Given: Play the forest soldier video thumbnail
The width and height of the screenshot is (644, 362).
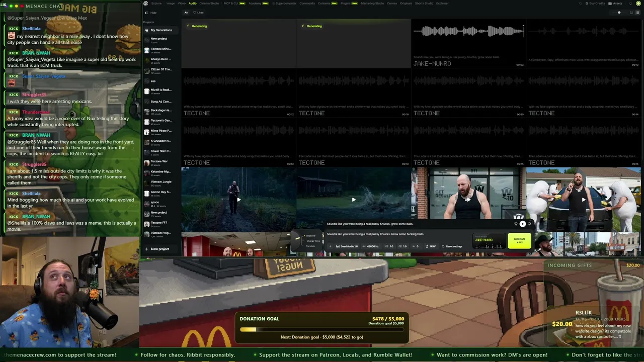Looking at the screenshot, I should (238, 199).
